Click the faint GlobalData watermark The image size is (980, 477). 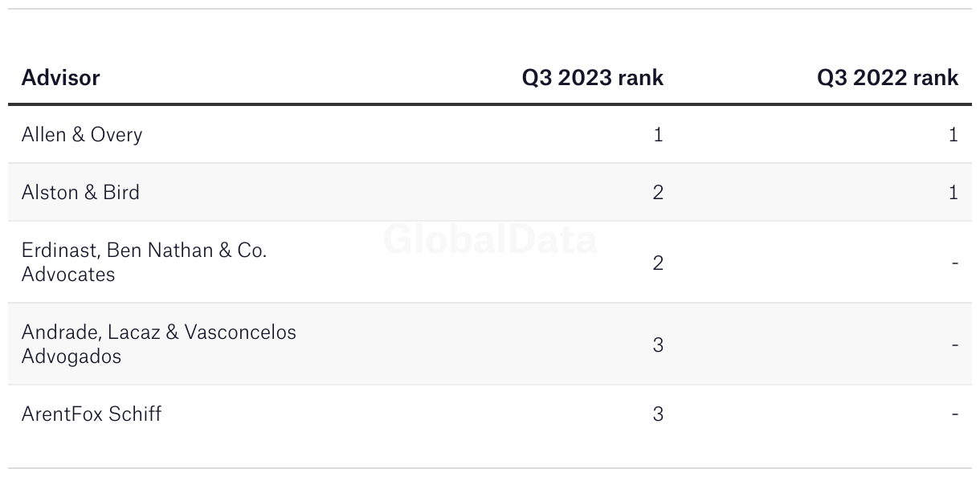pos(490,239)
